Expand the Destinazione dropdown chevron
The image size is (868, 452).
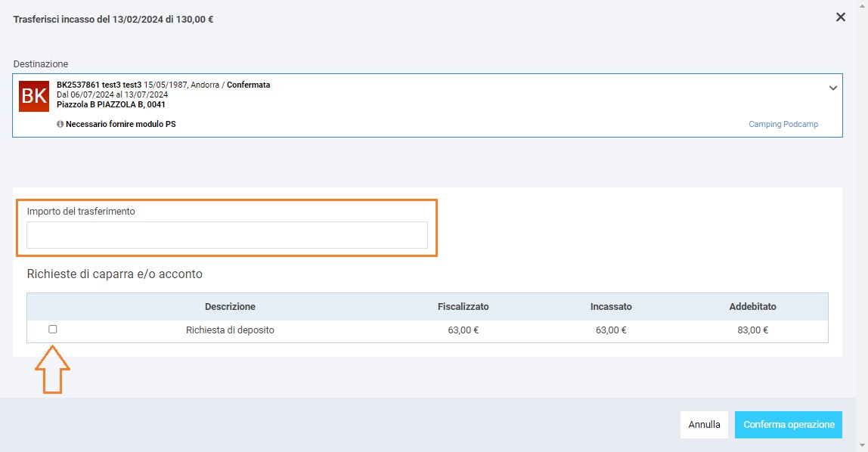tap(832, 88)
